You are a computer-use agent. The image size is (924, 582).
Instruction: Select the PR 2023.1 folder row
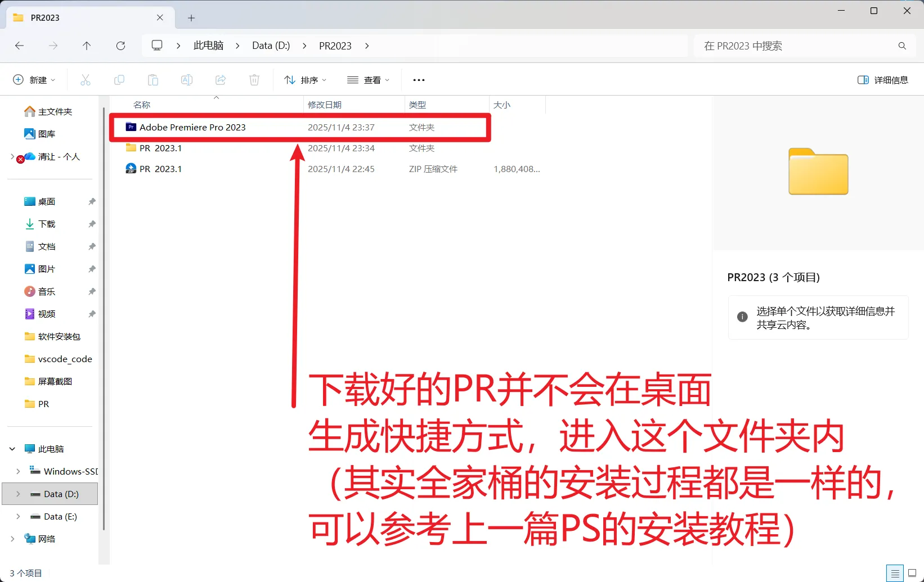coord(329,148)
